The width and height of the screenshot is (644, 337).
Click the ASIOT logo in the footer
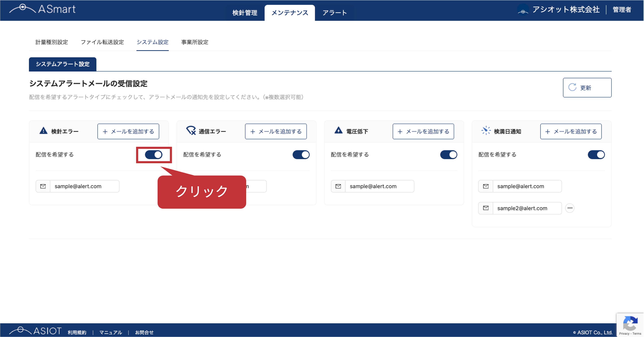(35, 331)
